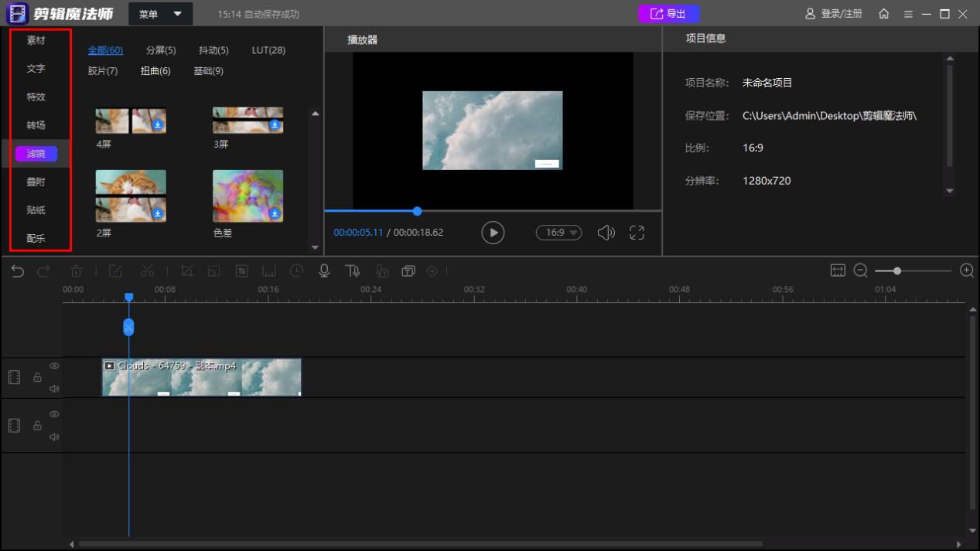
Task: Lock the first video track
Action: [38, 377]
